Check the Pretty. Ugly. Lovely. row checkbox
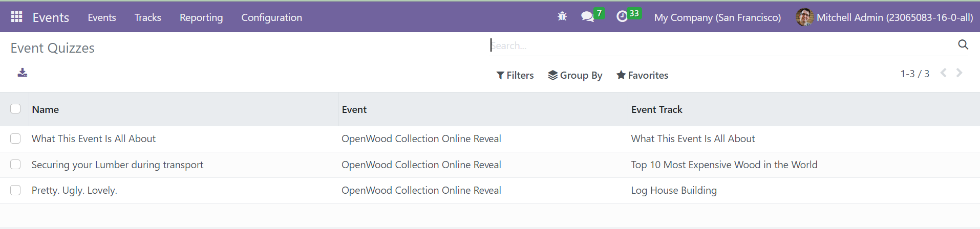 click(15, 190)
